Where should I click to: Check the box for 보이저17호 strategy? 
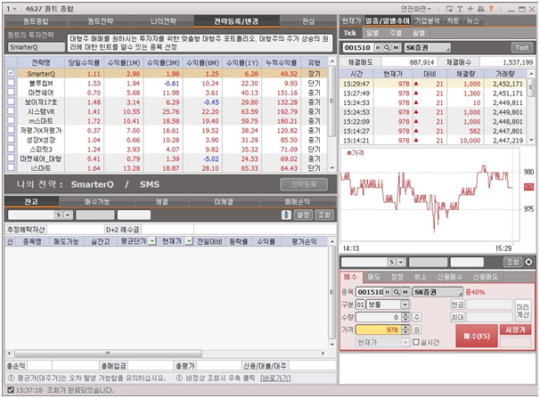pyautogui.click(x=11, y=102)
